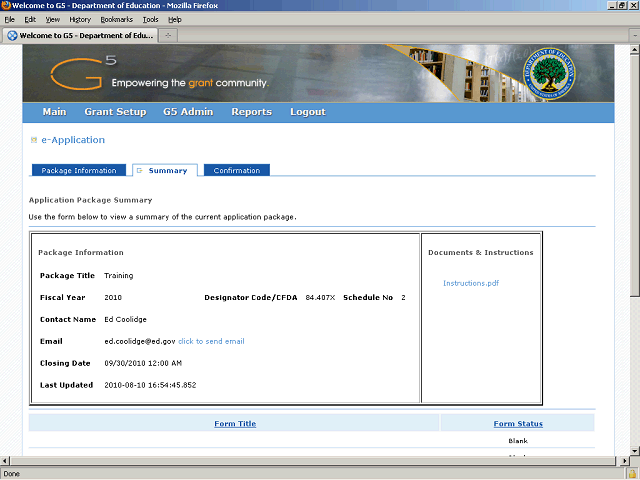Click vertical scrollbar up arrow
640x480 pixels.
pyautogui.click(x=635, y=50)
